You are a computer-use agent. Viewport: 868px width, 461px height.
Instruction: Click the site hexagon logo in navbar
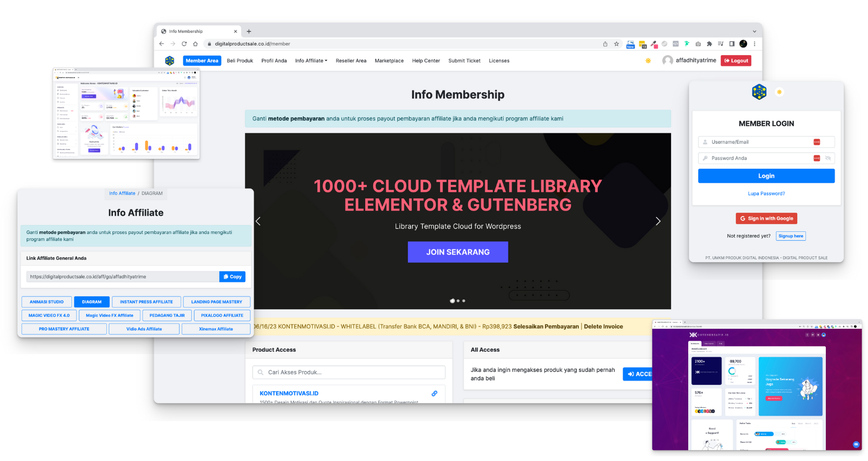click(170, 60)
